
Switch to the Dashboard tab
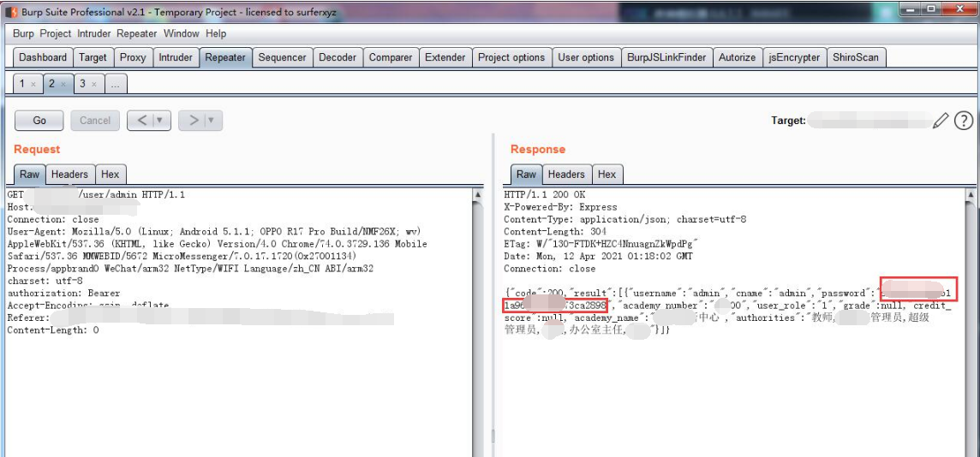click(x=43, y=57)
